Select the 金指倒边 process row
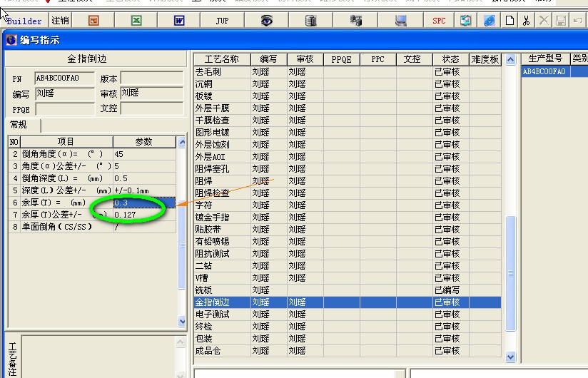 click(348, 302)
